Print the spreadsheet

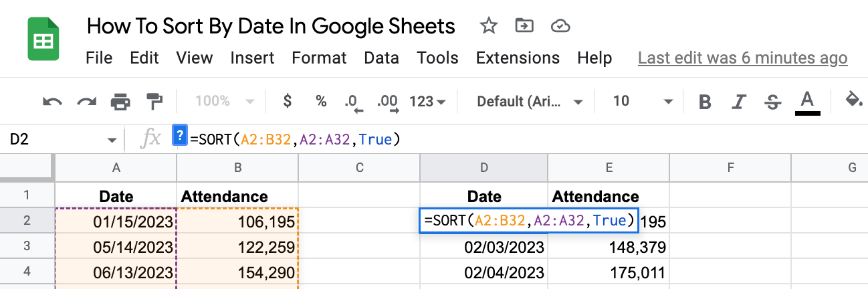pos(120,102)
